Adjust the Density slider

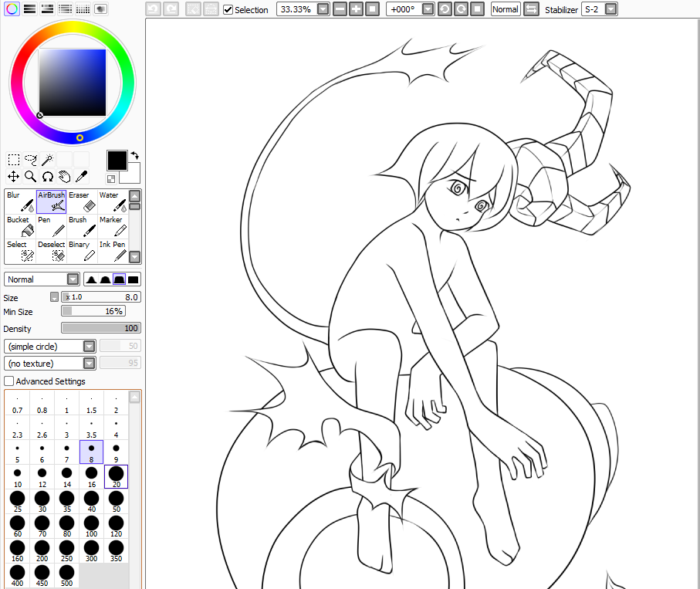pos(101,328)
